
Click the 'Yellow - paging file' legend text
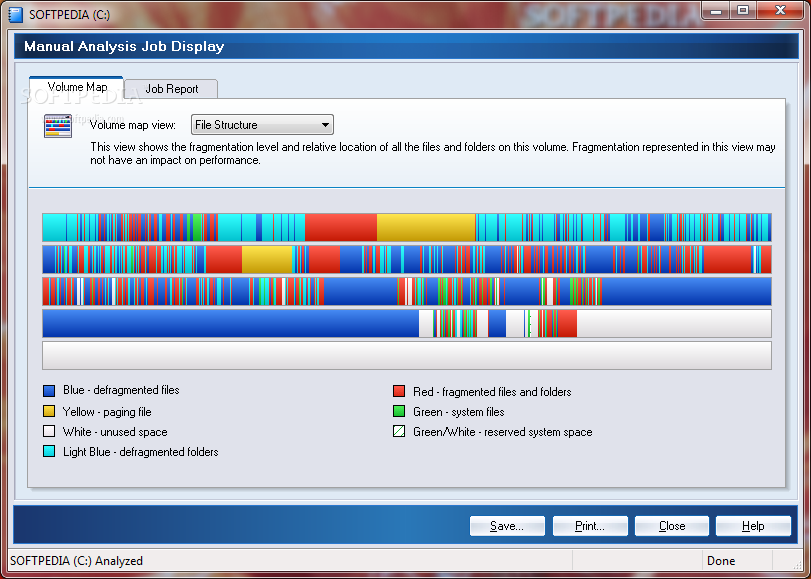click(x=107, y=412)
